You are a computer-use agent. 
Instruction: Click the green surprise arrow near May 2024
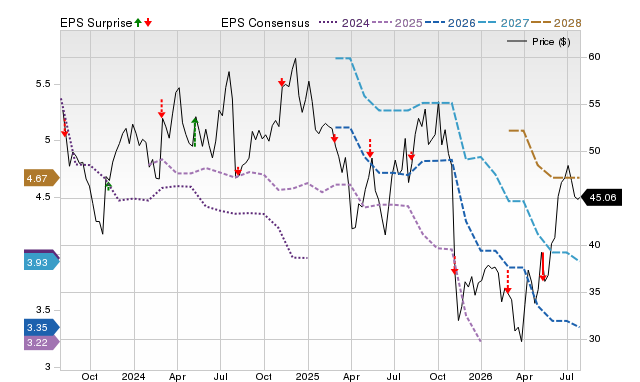click(195, 131)
